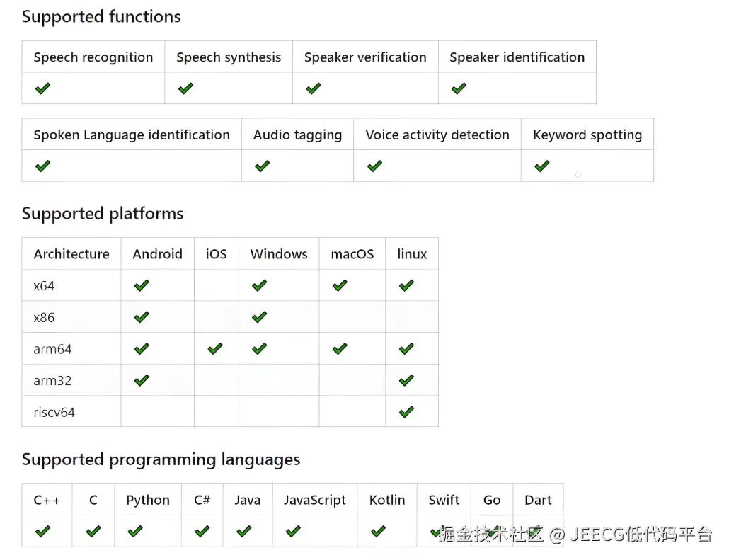Select the Spoken Language identification header
The height and width of the screenshot is (560, 729).
coord(132,135)
